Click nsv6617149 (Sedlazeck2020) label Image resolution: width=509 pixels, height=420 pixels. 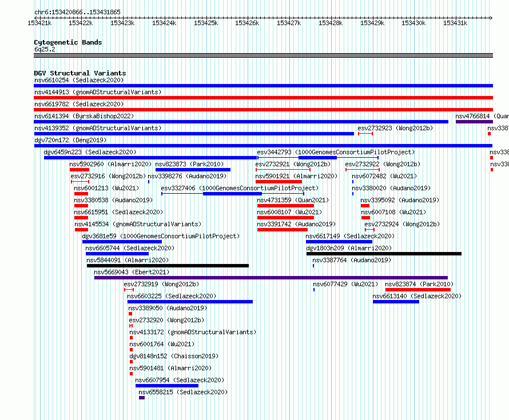tap(350, 236)
